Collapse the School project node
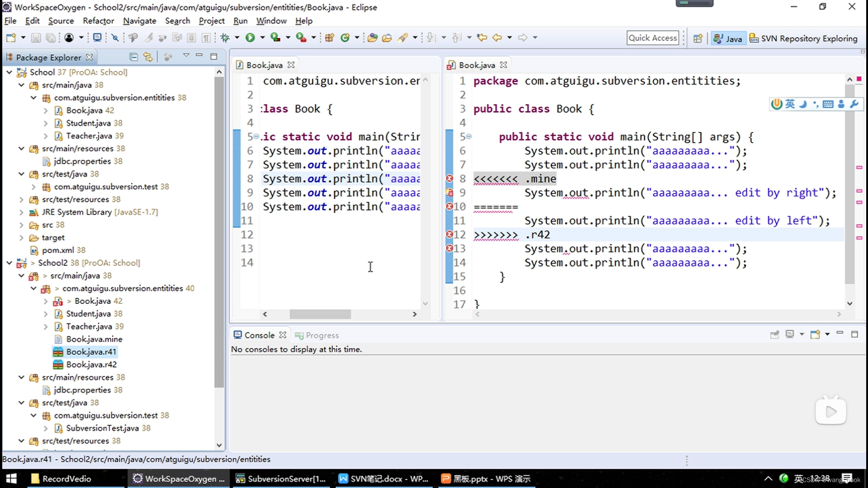 9,72
